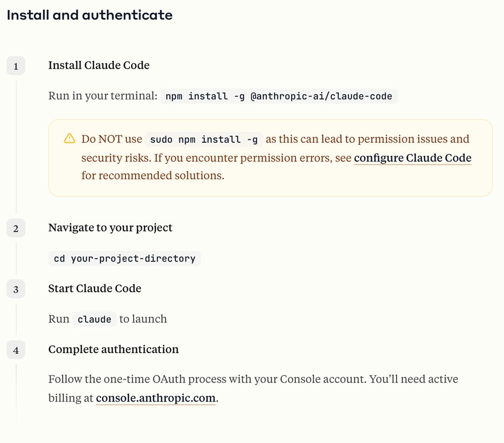Viewport: 504px width, 443px height.
Task: Click the "Follow the one-time OAuth process" sentence
Action: tap(207, 379)
